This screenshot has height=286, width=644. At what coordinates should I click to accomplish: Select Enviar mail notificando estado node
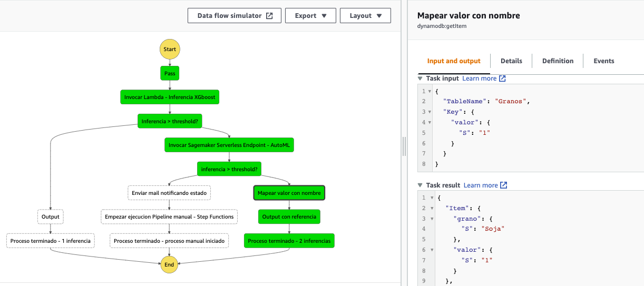tap(169, 193)
